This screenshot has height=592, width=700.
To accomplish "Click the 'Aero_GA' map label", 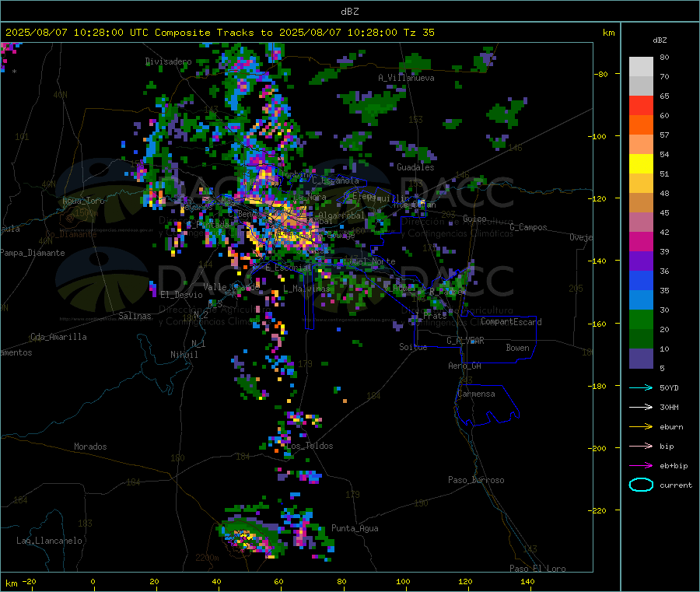I will click(x=464, y=366).
